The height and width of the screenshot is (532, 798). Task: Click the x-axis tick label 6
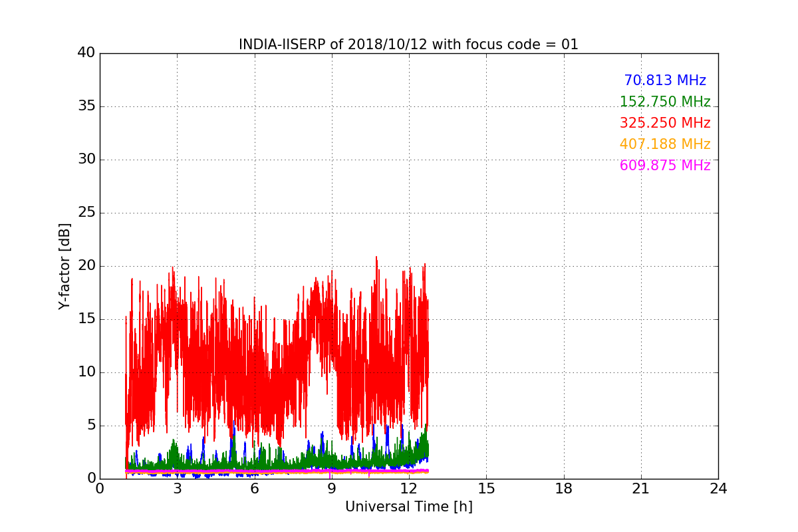(255, 488)
